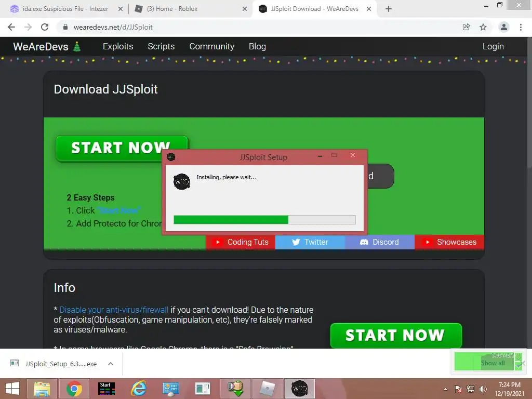The height and width of the screenshot is (399, 532).
Task: Close the Intezer tab
Action: (x=121, y=9)
